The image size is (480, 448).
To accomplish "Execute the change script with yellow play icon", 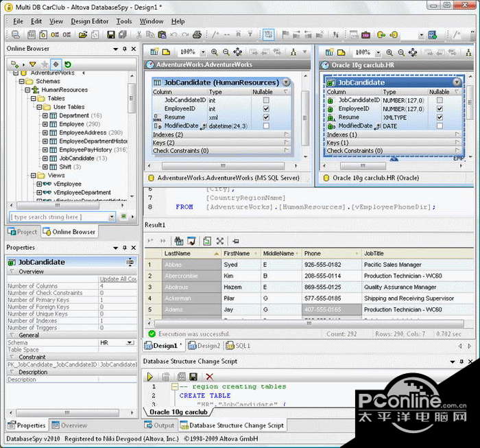I will 149,377.
